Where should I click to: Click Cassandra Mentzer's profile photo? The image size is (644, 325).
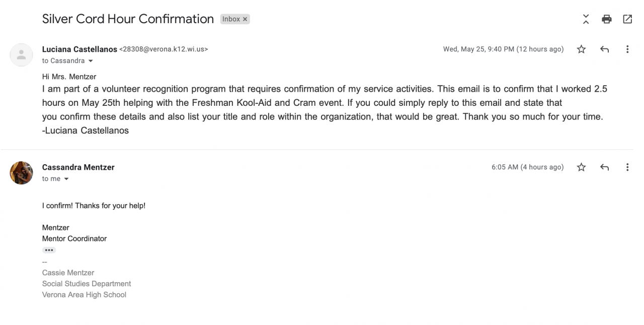[21, 173]
